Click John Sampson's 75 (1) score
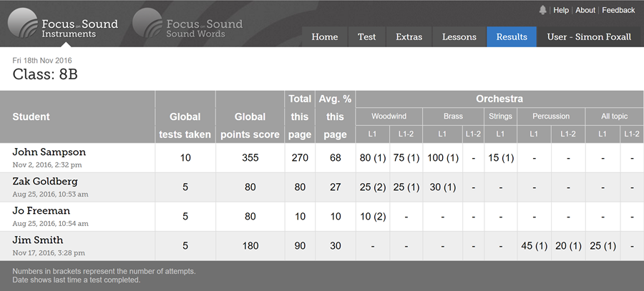The image size is (644, 291). pos(406,158)
